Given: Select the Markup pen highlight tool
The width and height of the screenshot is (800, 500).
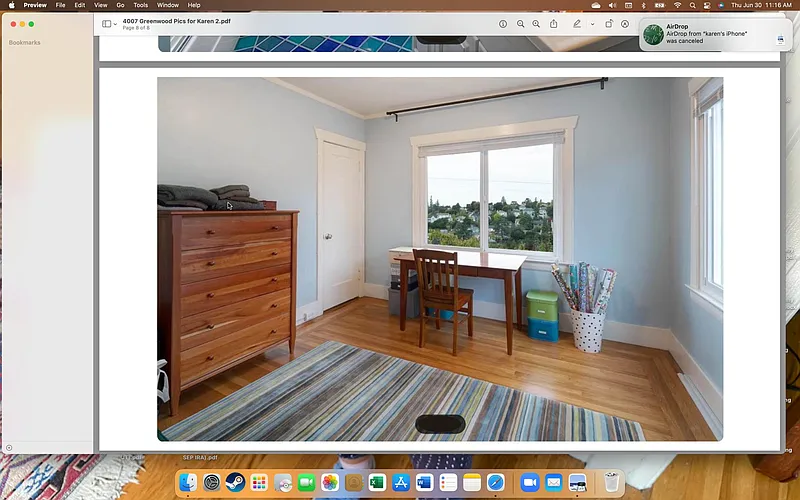Looking at the screenshot, I should coord(577,24).
